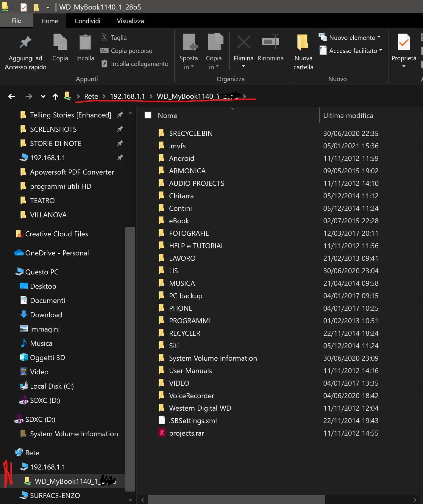The height and width of the screenshot is (504, 423).
Task: Open the Condividi ribbon tab
Action: pyautogui.click(x=87, y=21)
